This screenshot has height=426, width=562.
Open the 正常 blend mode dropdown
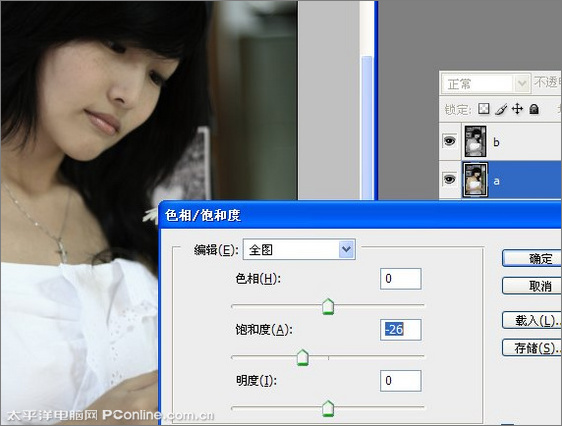click(486, 84)
